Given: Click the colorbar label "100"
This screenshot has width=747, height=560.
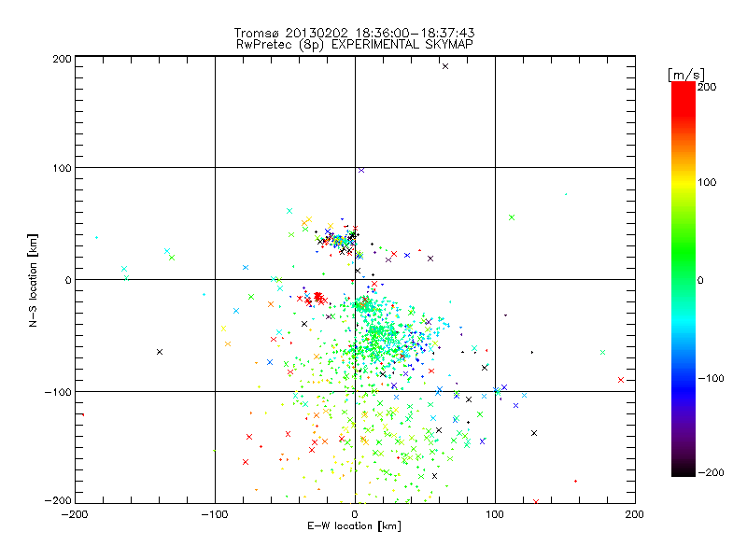Looking at the screenshot, I should click(x=707, y=182).
